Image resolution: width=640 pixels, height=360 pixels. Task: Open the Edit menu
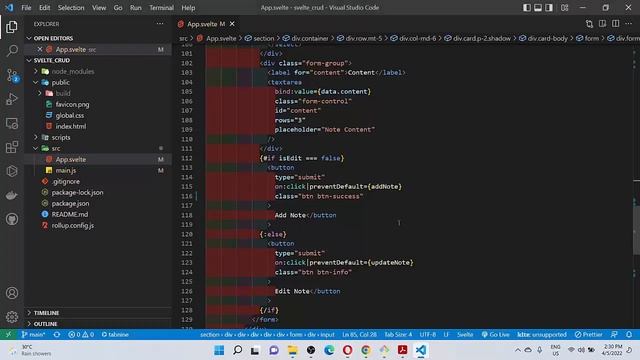click(44, 7)
